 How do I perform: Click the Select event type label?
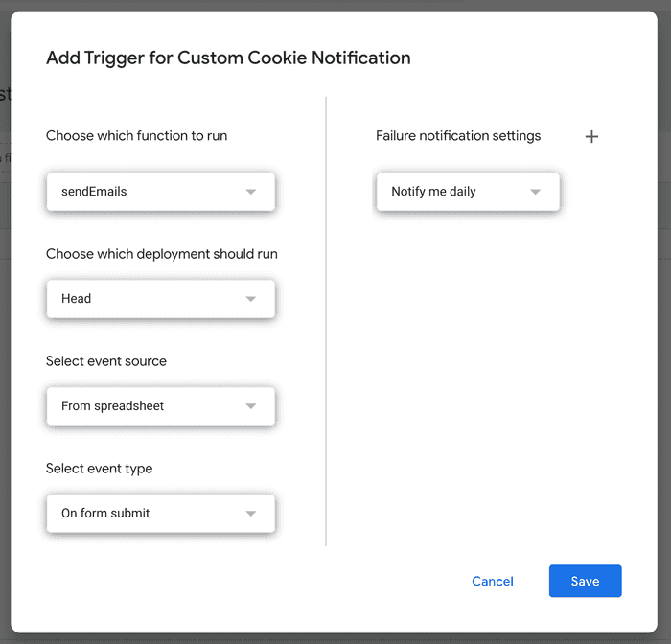coord(100,469)
